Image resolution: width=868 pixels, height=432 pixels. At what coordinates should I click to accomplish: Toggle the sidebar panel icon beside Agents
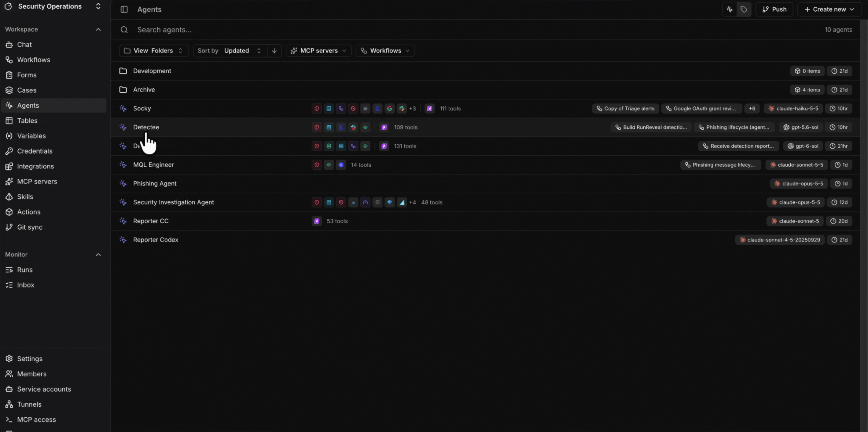pyautogui.click(x=124, y=9)
